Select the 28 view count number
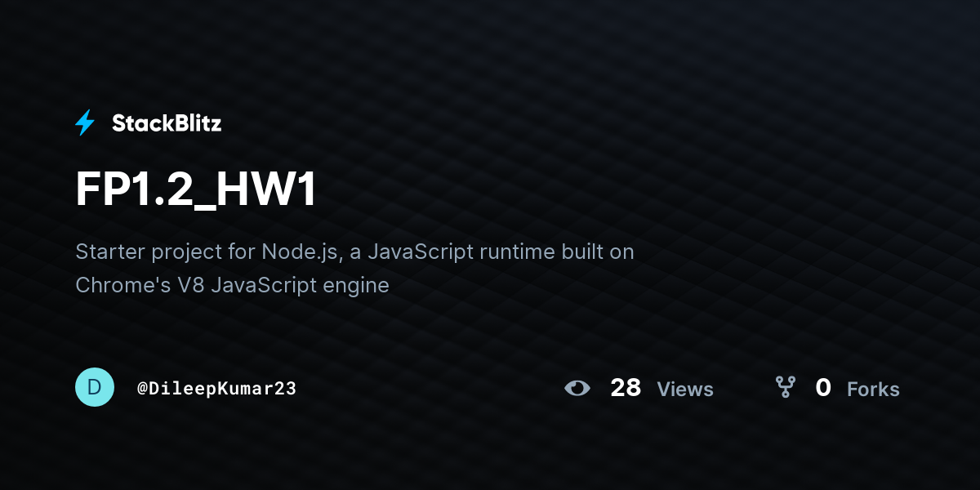Viewport: 980px width, 490px height. click(626, 388)
